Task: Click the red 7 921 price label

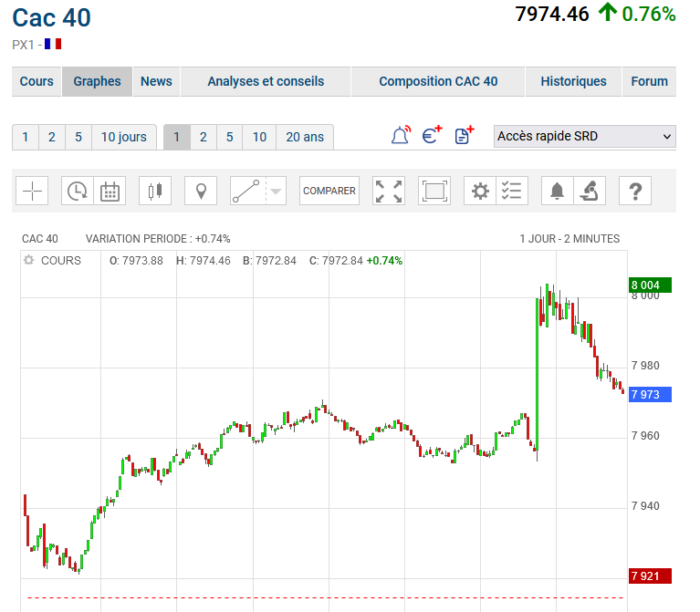Action: click(x=650, y=576)
